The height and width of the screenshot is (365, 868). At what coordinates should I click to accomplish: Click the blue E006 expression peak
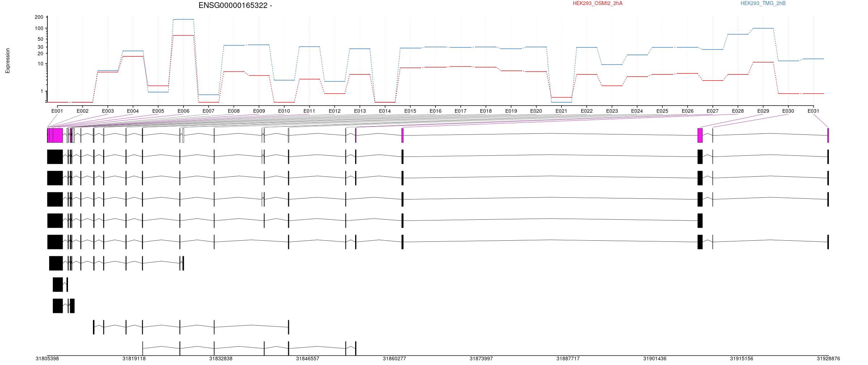tap(183, 19)
